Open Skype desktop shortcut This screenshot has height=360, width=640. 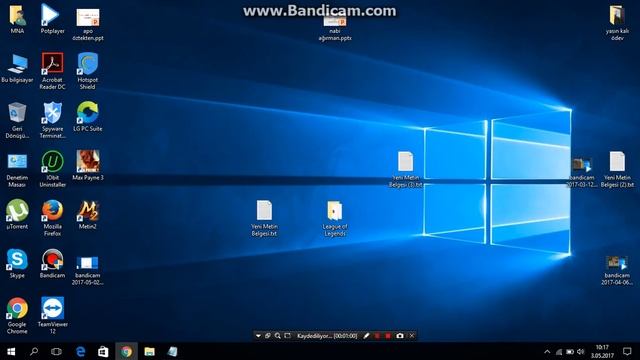coord(17,263)
